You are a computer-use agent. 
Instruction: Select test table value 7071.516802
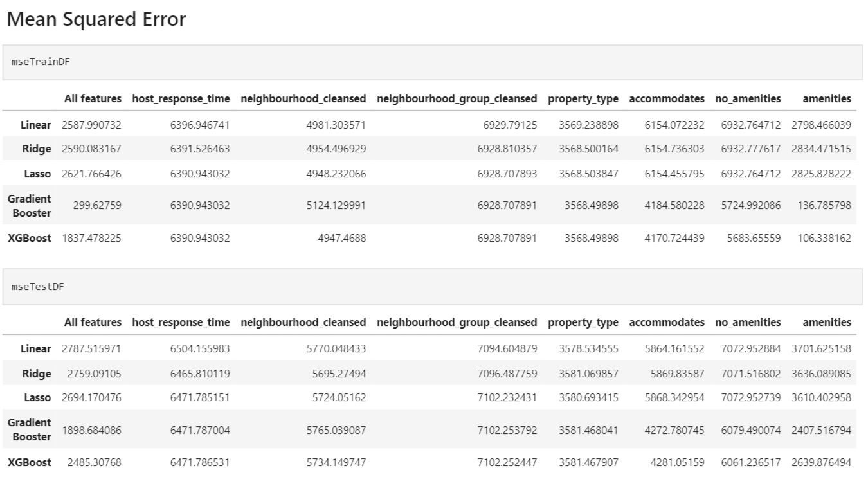(752, 373)
